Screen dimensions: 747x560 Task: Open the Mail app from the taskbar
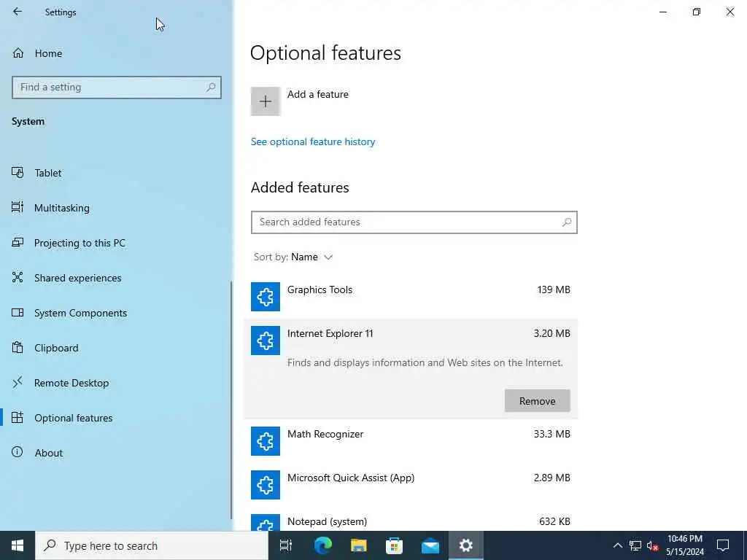[x=430, y=545]
